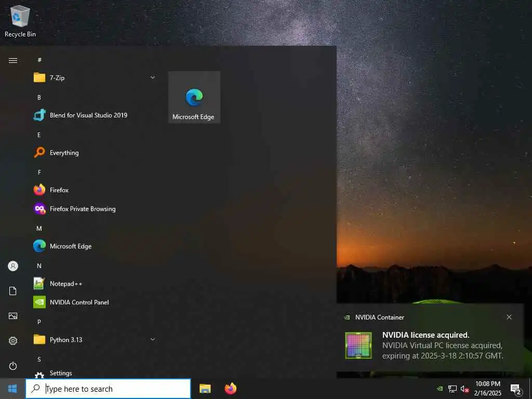The width and height of the screenshot is (532, 399).
Task: Open Documents from the Start sidebar
Action: click(13, 291)
